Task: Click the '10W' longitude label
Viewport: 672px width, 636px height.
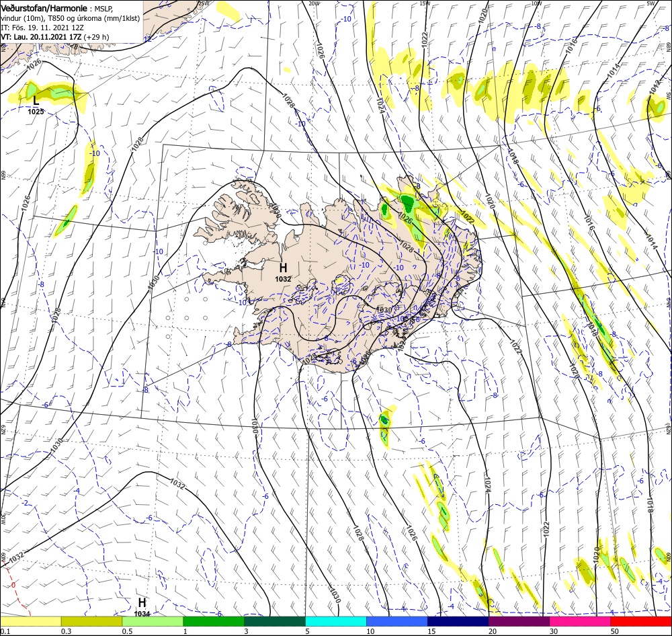Action: [x=536, y=3]
